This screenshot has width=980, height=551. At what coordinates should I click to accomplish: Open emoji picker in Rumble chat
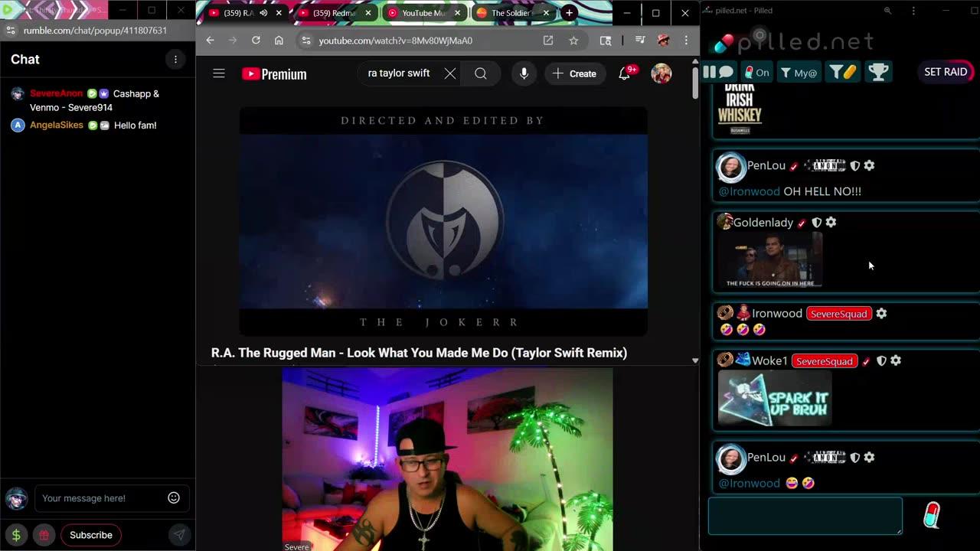(x=174, y=498)
